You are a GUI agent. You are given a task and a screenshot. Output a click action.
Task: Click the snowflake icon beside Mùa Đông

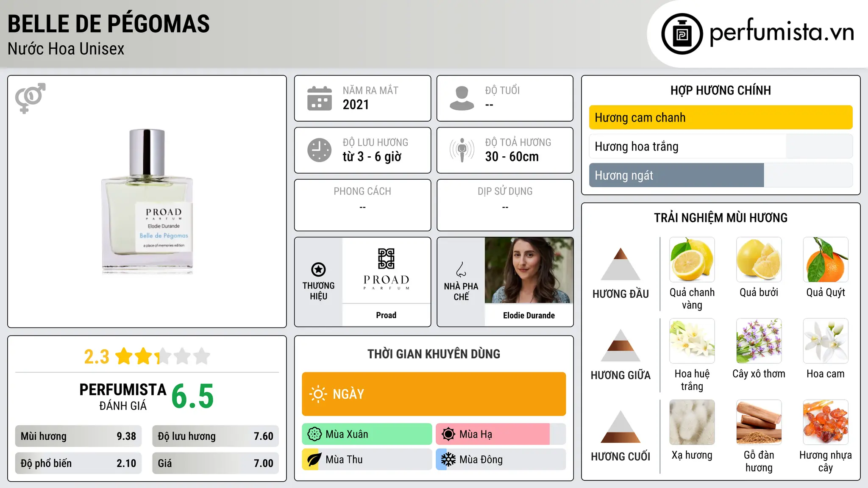pos(448,460)
